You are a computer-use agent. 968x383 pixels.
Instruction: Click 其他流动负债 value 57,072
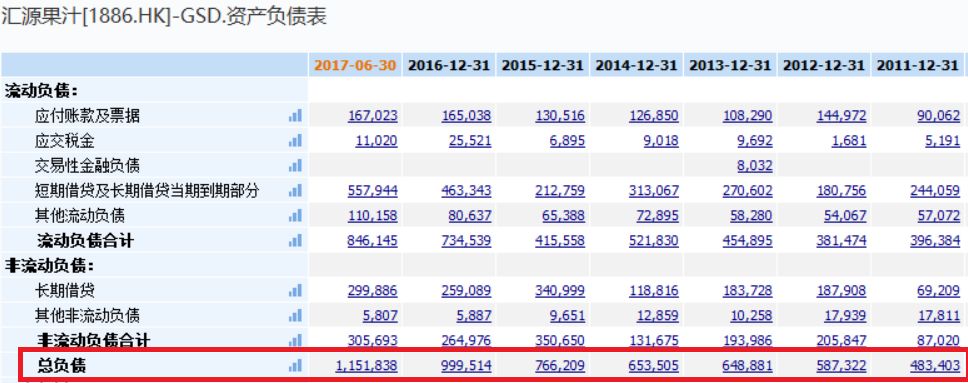click(x=939, y=216)
